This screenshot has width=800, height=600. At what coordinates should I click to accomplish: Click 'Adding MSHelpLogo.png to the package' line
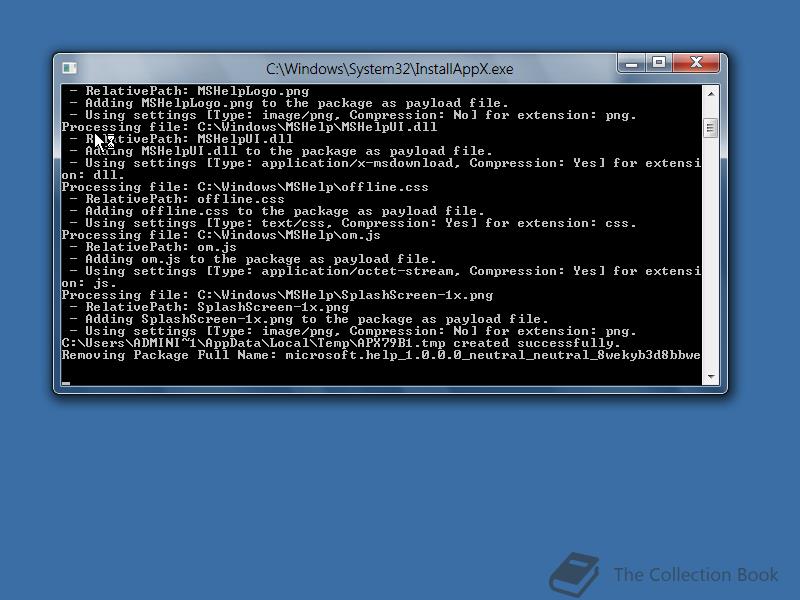289,103
